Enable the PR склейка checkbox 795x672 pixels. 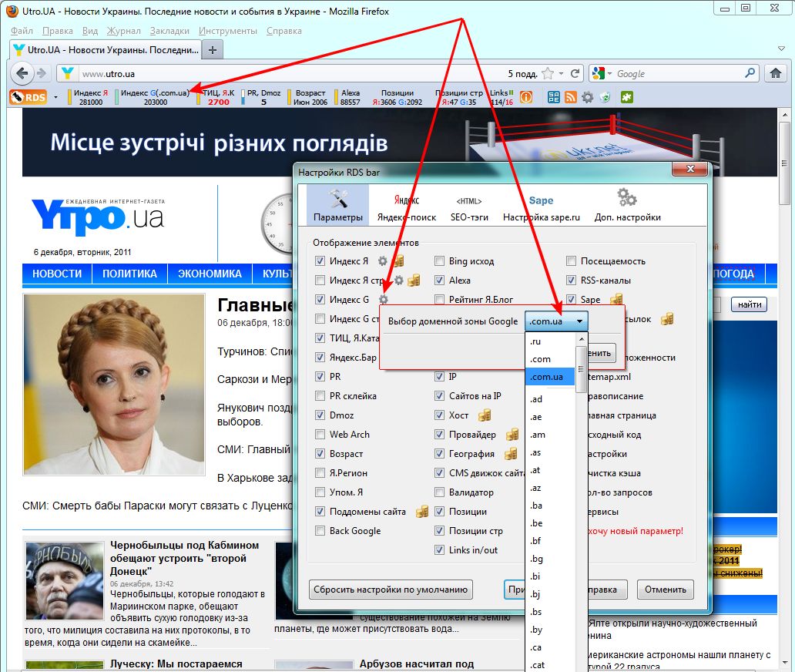pos(320,395)
